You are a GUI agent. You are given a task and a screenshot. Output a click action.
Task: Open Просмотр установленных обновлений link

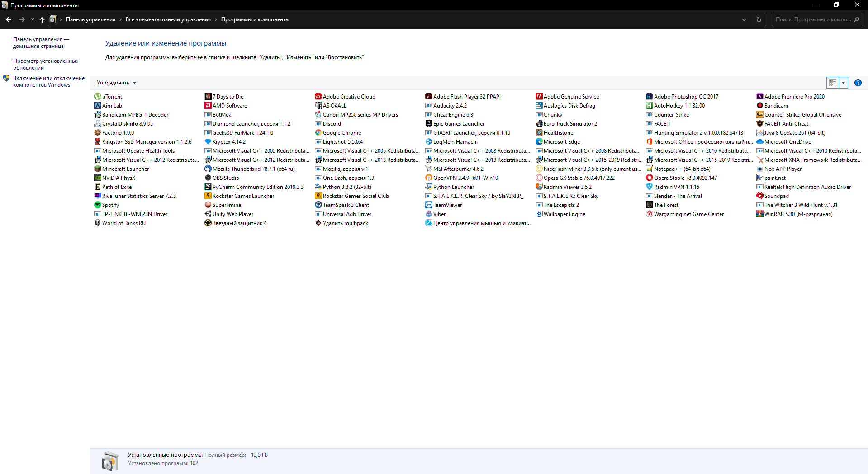click(x=46, y=64)
